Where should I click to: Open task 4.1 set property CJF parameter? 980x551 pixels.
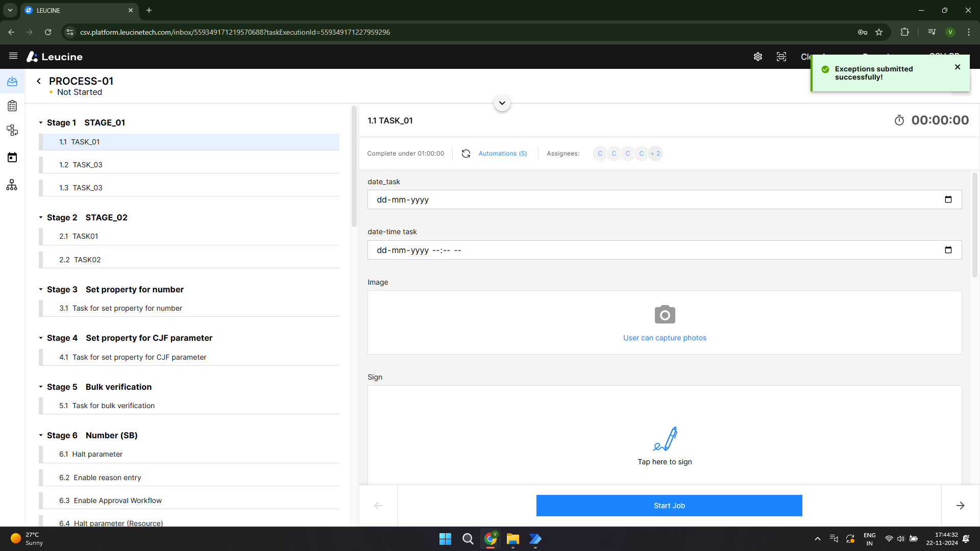pos(189,357)
